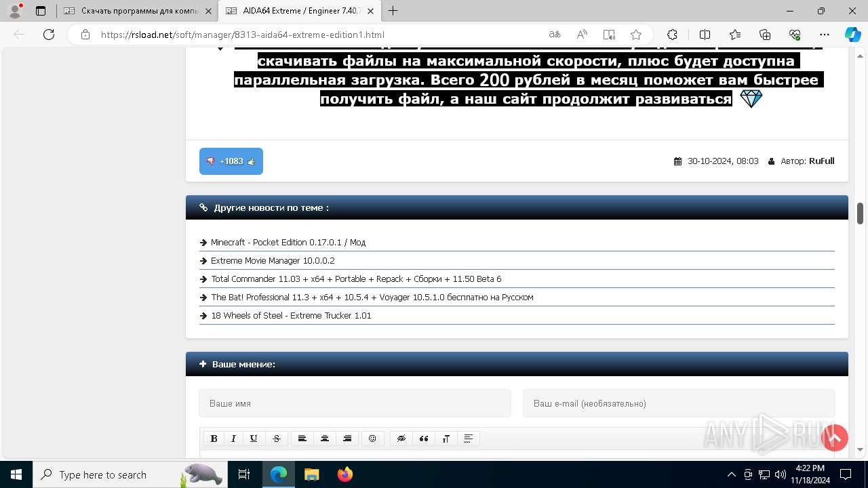Click the page vertical scrollbar thumb
This screenshot has height=488, width=868.
[x=860, y=213]
